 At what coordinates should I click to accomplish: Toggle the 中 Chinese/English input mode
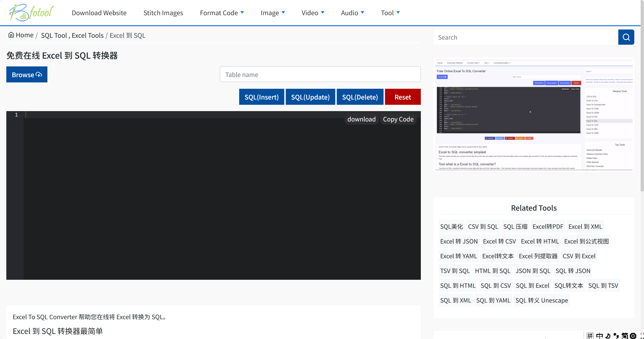599,336
